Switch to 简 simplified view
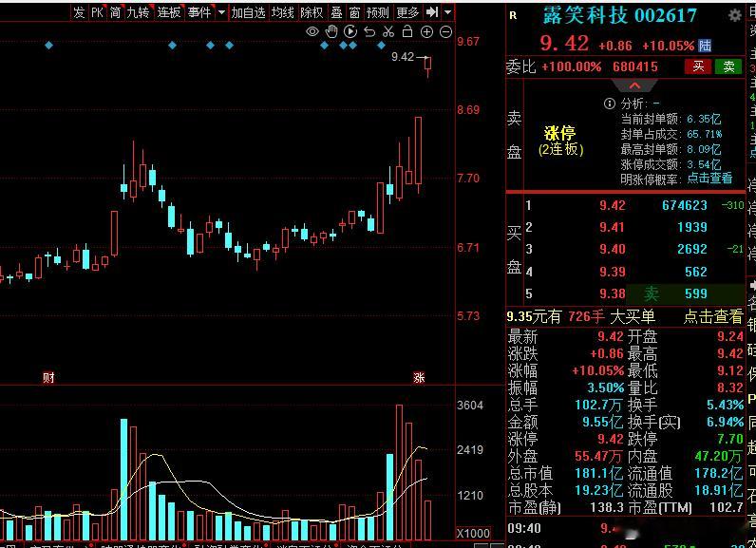This screenshot has width=756, height=548. click(x=115, y=12)
